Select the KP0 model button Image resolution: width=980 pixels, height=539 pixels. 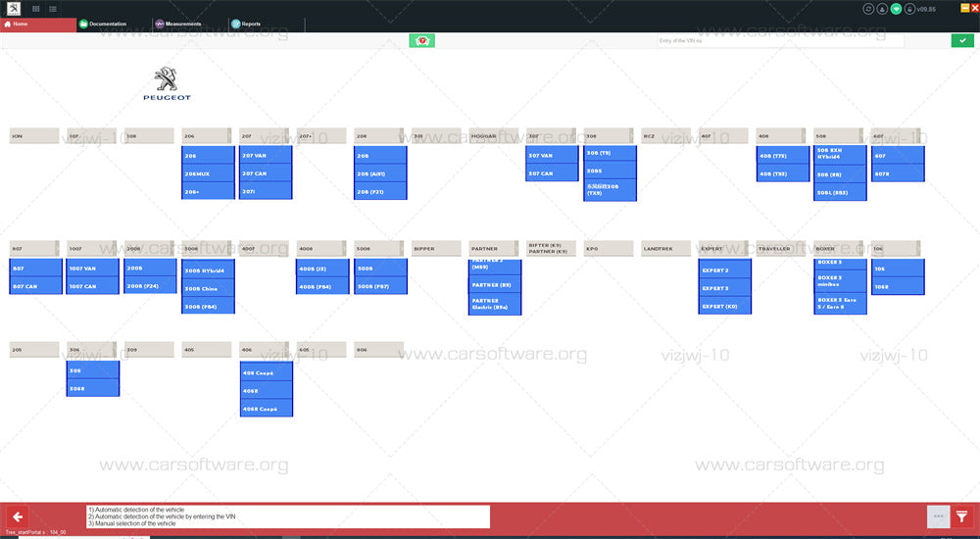coord(609,248)
